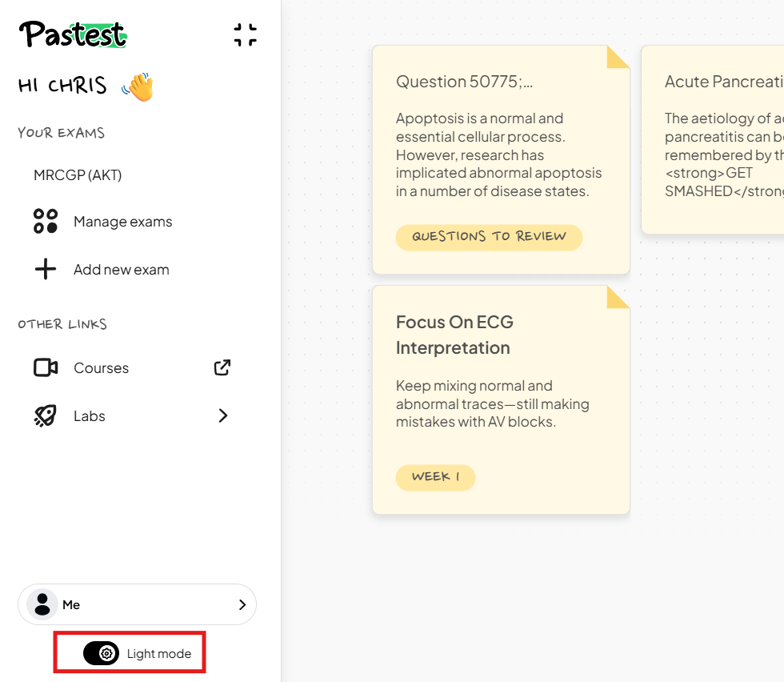Toggle the Light mode switch
Image resolution: width=784 pixels, height=682 pixels.
point(101,653)
